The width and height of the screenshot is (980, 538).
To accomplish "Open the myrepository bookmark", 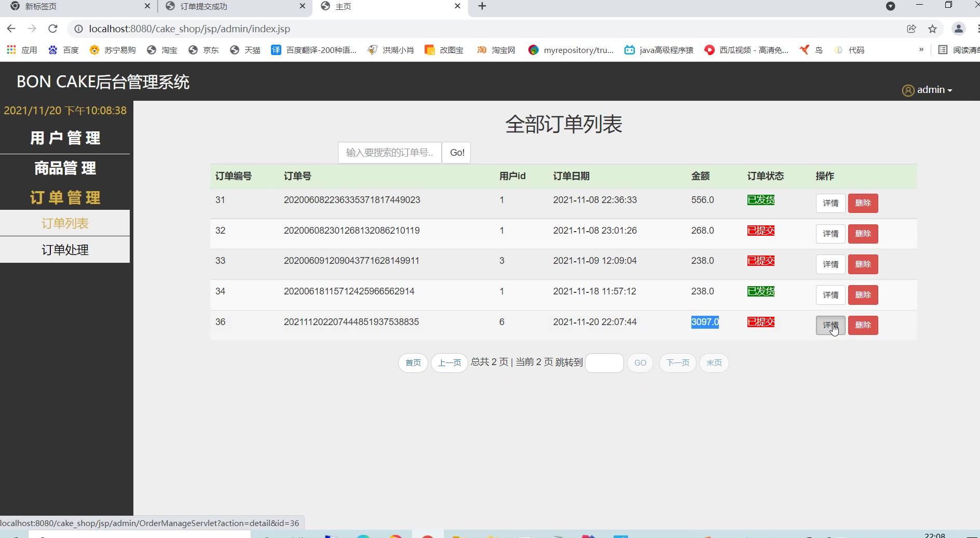I will tap(571, 50).
